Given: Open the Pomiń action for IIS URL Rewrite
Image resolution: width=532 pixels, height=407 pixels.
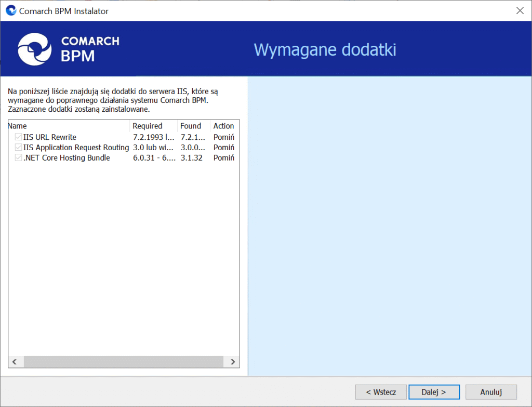Looking at the screenshot, I should click(223, 137).
